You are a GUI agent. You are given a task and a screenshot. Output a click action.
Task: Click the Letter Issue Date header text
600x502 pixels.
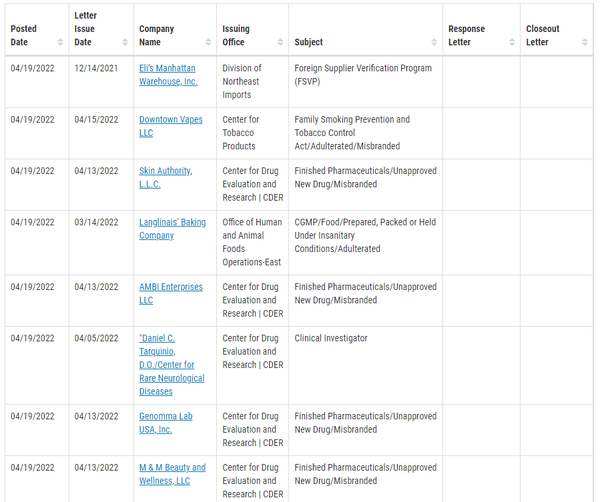(85, 29)
